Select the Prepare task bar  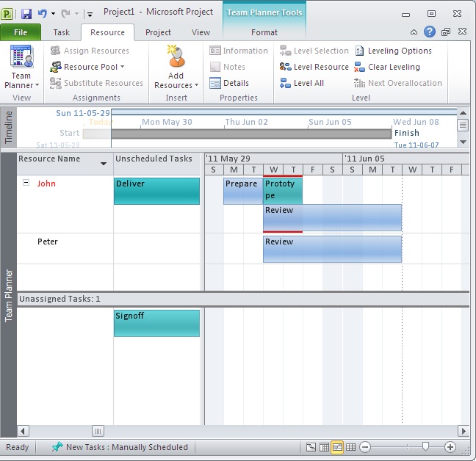click(x=243, y=191)
